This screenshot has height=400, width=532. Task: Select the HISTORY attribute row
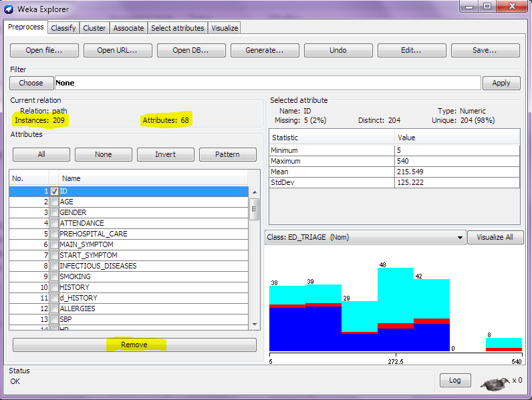pos(128,287)
